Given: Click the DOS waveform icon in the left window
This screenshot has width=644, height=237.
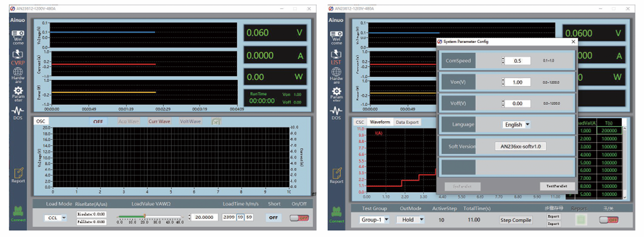Looking at the screenshot, I should click(x=18, y=113).
